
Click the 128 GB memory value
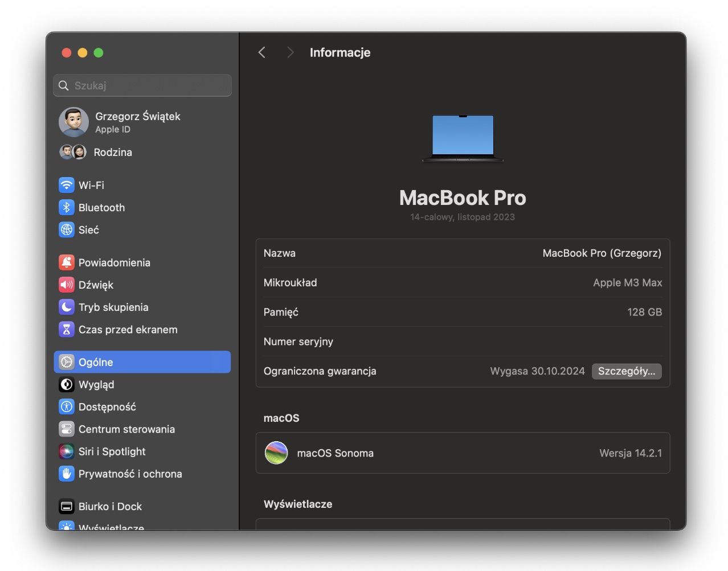click(x=645, y=312)
